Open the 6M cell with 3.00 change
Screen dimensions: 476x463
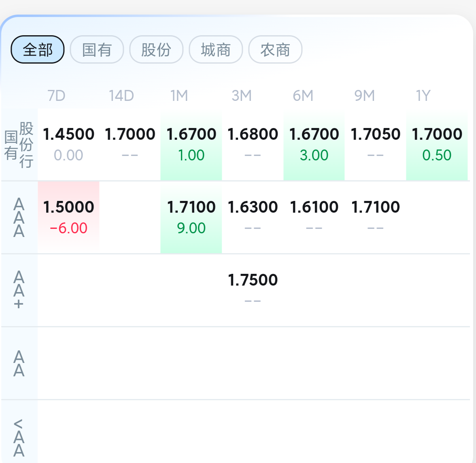(x=314, y=145)
